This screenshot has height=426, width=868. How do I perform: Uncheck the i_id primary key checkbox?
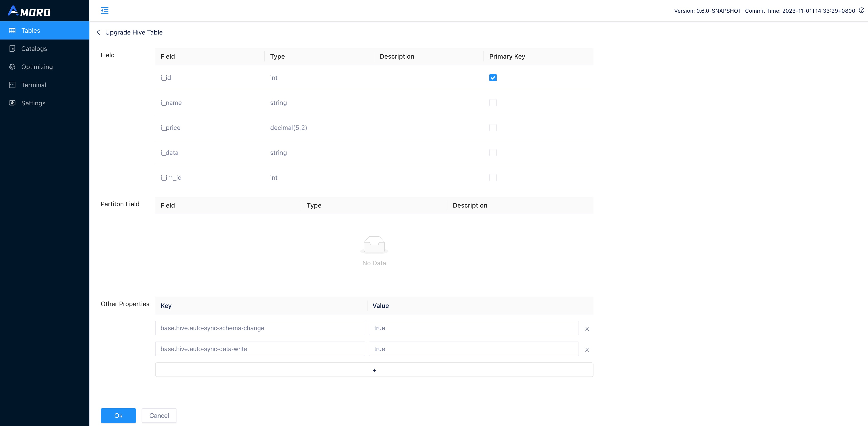[x=493, y=78]
